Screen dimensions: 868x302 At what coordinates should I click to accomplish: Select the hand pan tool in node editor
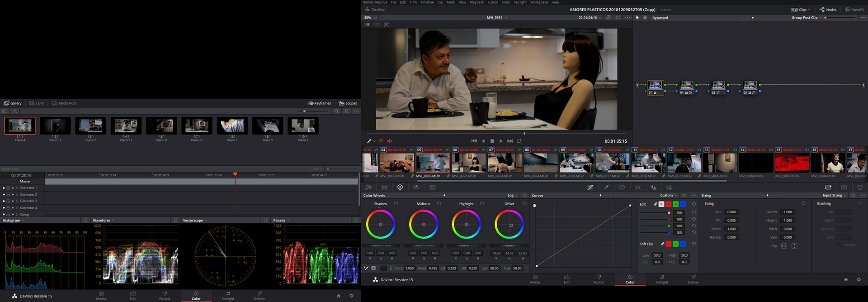pyautogui.click(x=645, y=18)
